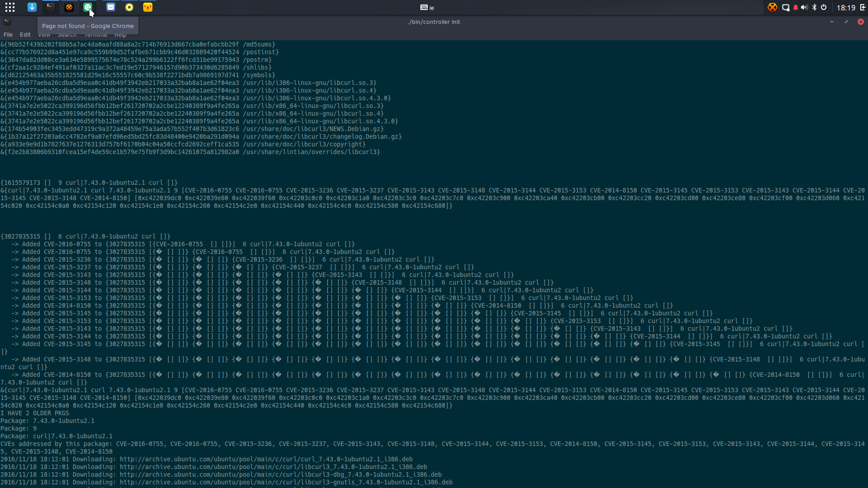This screenshot has height=488, width=868.
Task: Open the power button session menu
Action: point(824,8)
